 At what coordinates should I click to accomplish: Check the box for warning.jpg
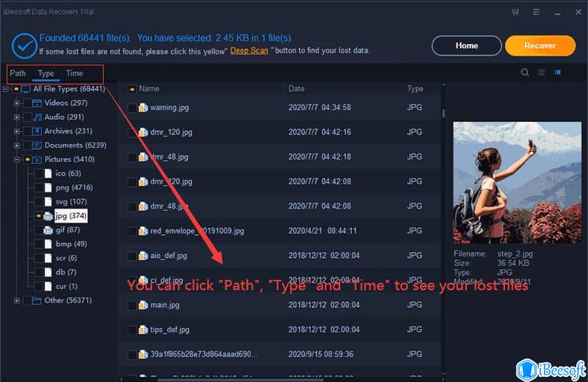coord(132,108)
